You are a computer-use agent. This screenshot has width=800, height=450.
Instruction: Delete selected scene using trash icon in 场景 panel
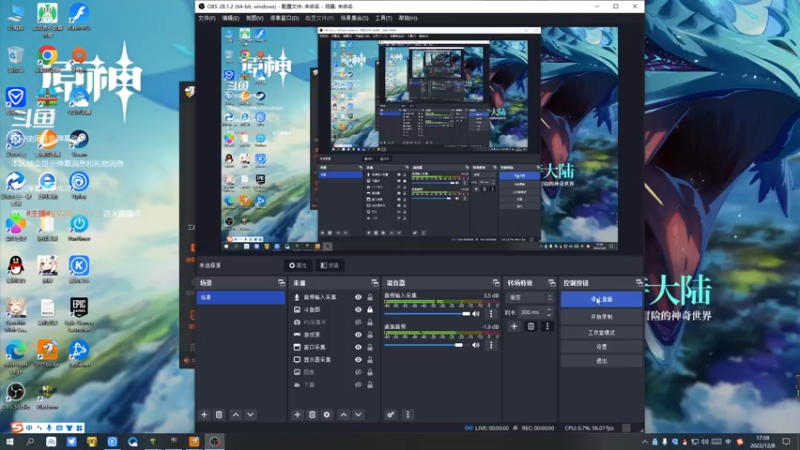[x=219, y=414]
